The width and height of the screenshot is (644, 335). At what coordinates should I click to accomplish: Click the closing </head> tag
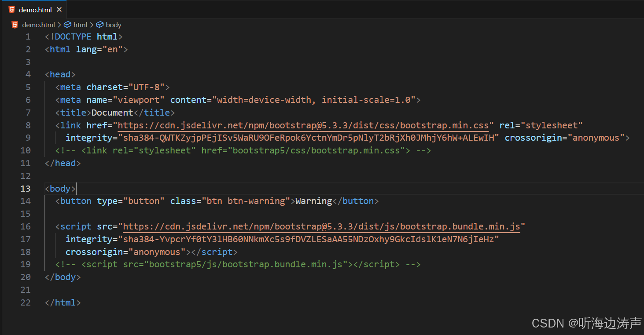click(63, 163)
